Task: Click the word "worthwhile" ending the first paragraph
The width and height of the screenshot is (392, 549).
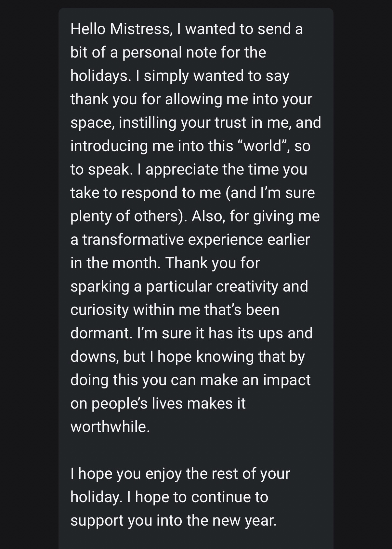Action: point(110,427)
